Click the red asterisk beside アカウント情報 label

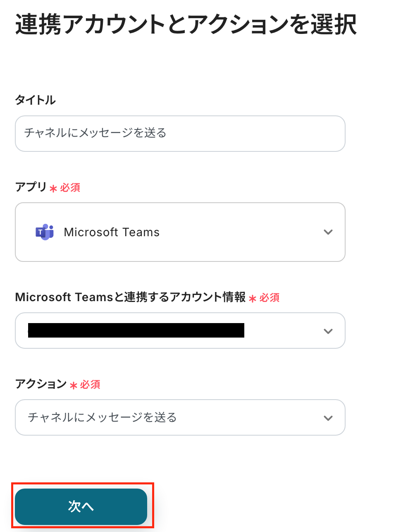tap(253, 299)
